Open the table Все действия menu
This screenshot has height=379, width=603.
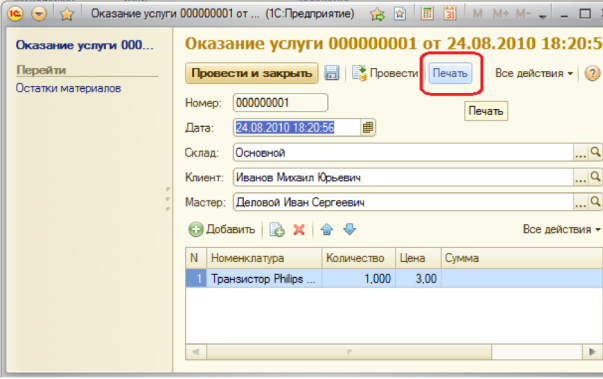tap(561, 229)
